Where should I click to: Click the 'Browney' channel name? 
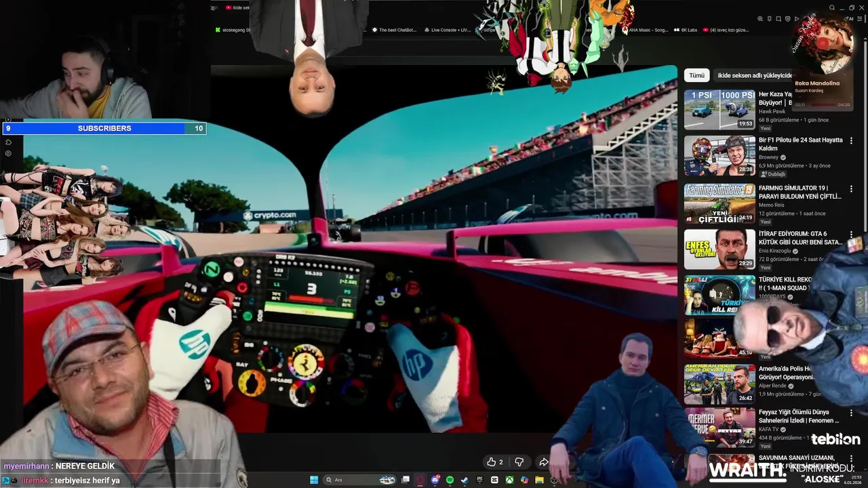(x=769, y=157)
